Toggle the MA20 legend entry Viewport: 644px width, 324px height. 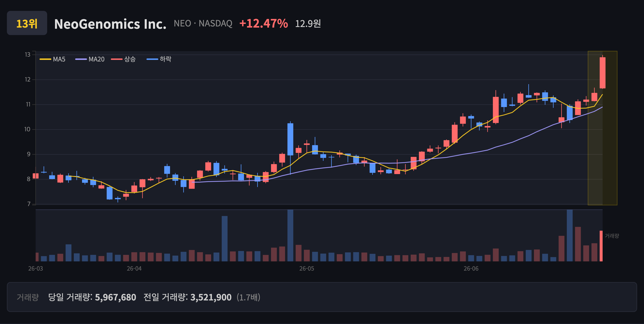(x=90, y=59)
